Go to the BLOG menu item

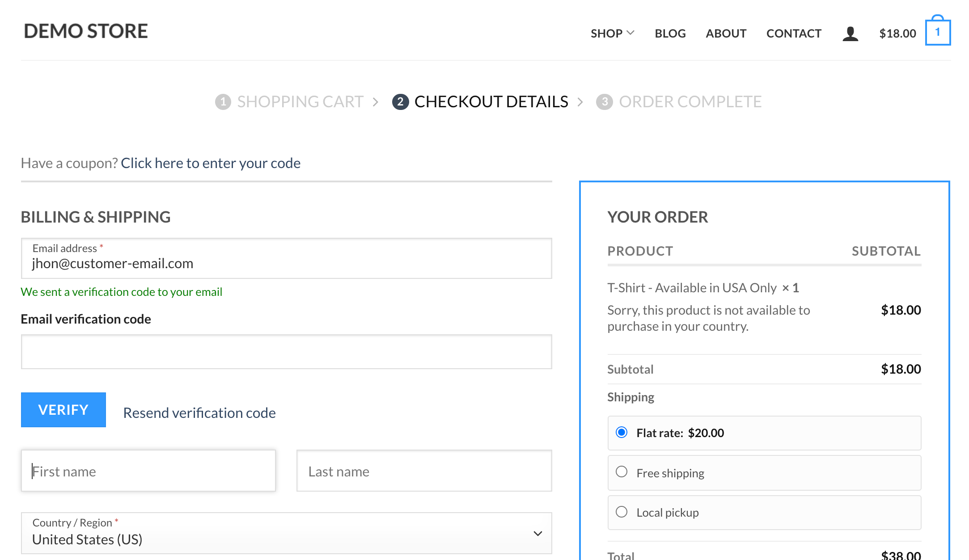670,33
